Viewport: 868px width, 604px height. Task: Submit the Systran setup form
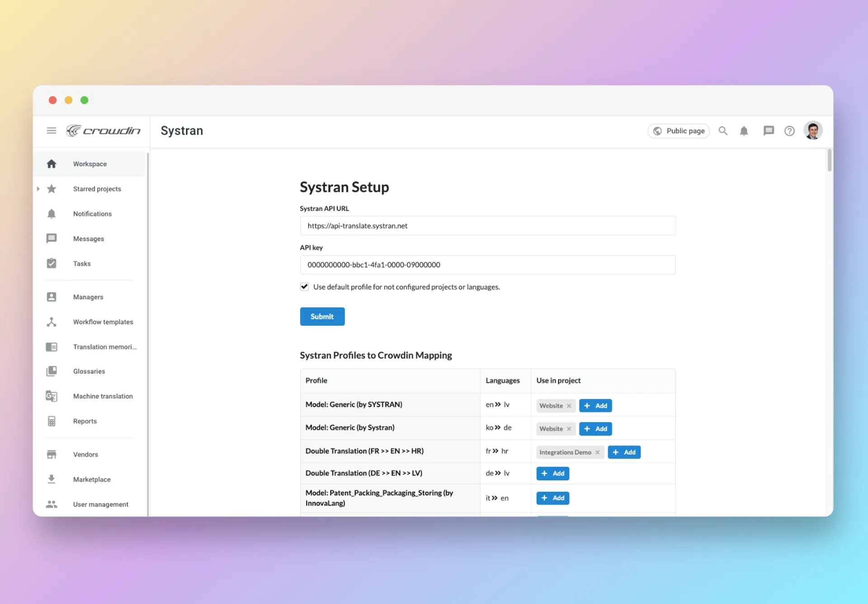click(x=322, y=316)
